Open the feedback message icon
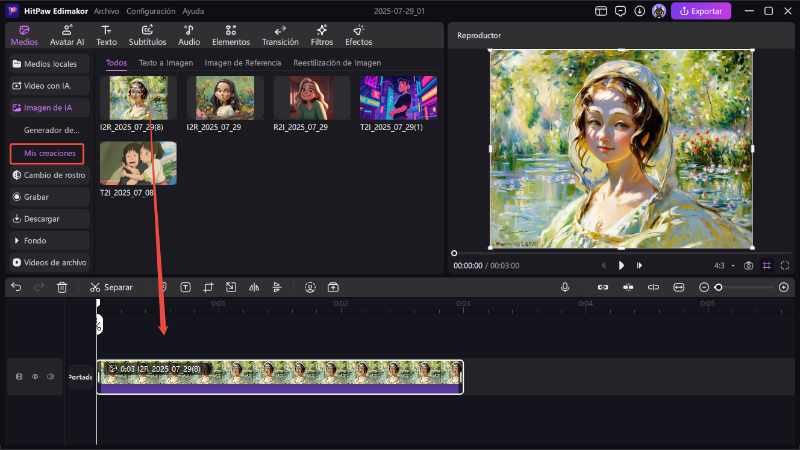This screenshot has width=800, height=450. coord(620,11)
